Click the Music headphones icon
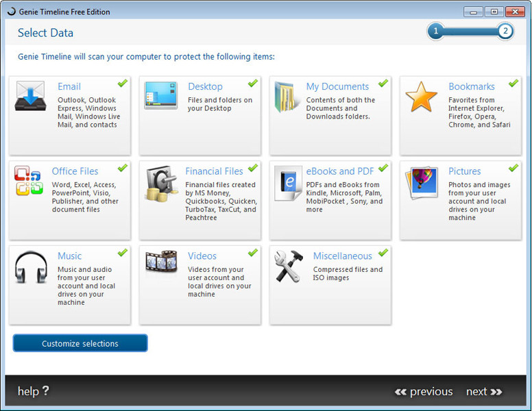This screenshot has width=532, height=411. point(31,267)
